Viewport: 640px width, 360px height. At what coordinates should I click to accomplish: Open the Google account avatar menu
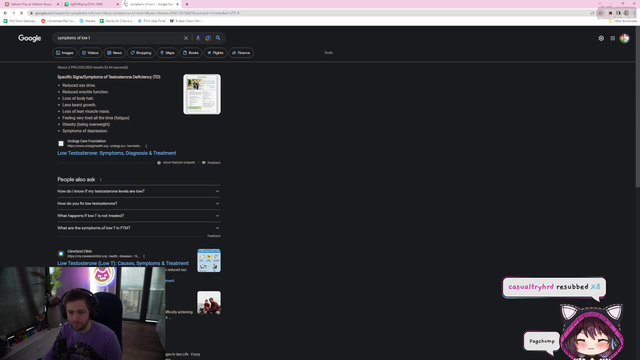click(x=624, y=38)
